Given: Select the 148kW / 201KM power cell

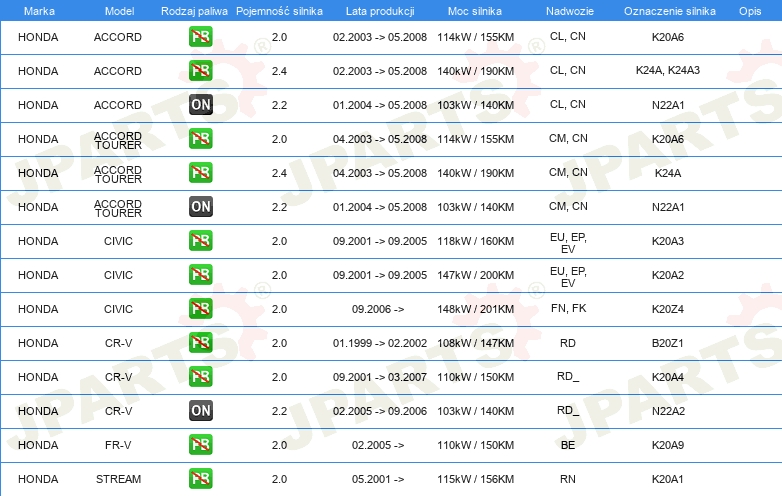Looking at the screenshot, I should (476, 309).
